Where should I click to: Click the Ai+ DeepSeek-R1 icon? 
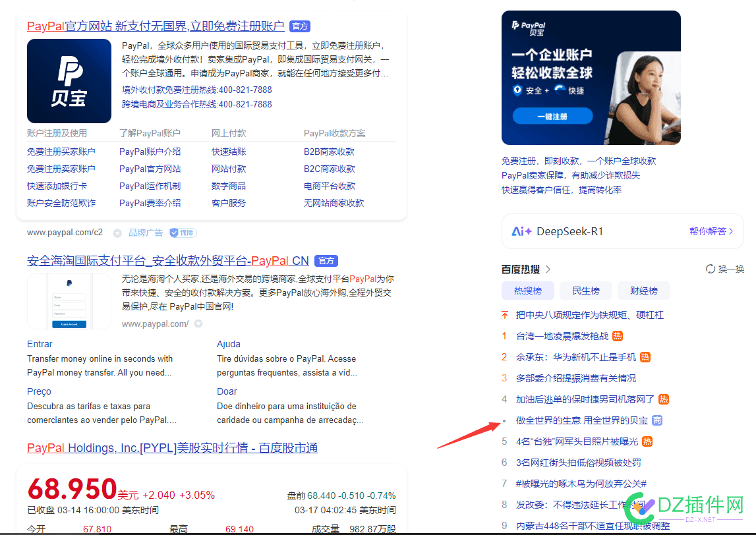click(x=521, y=231)
